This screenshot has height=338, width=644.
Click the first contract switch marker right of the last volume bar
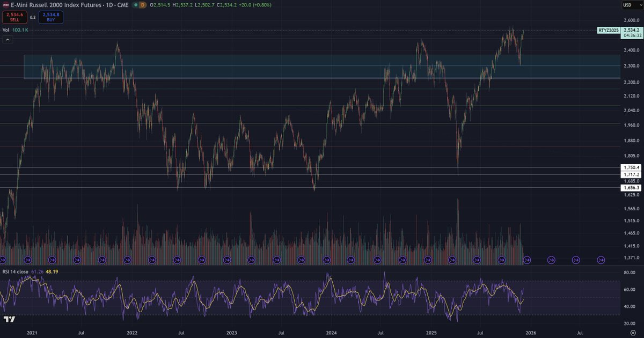tap(526, 260)
